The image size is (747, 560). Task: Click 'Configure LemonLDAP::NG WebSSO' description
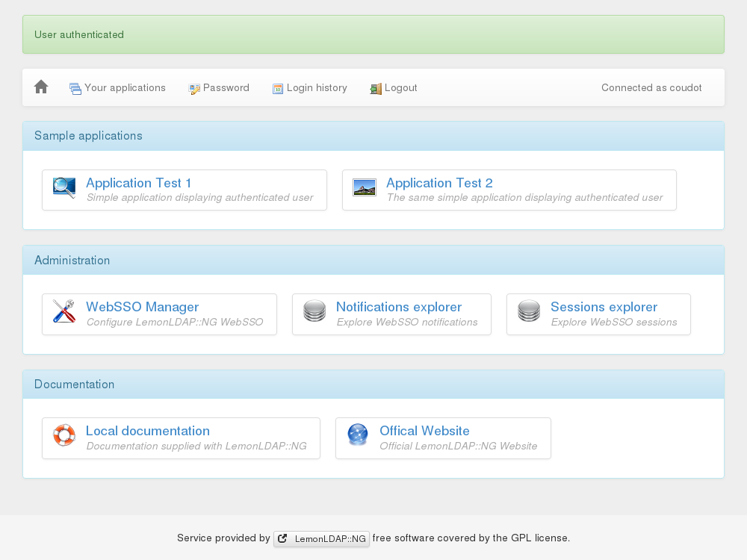[x=175, y=322]
